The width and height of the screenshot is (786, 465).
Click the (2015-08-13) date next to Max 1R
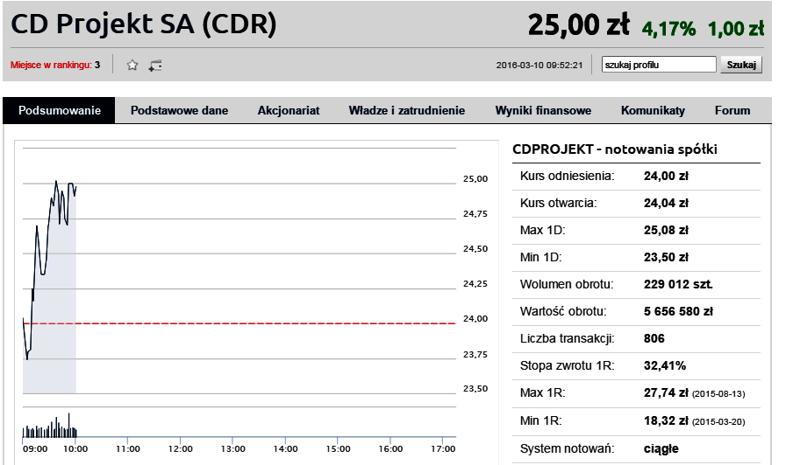pyautogui.click(x=718, y=394)
